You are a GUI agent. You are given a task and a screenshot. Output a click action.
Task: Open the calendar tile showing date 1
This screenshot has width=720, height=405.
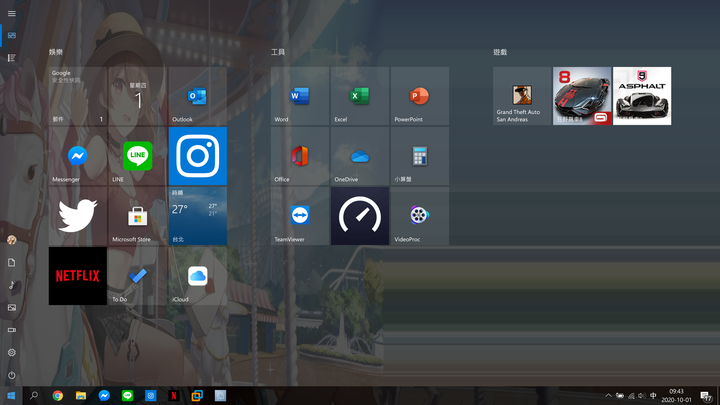[x=137, y=96]
